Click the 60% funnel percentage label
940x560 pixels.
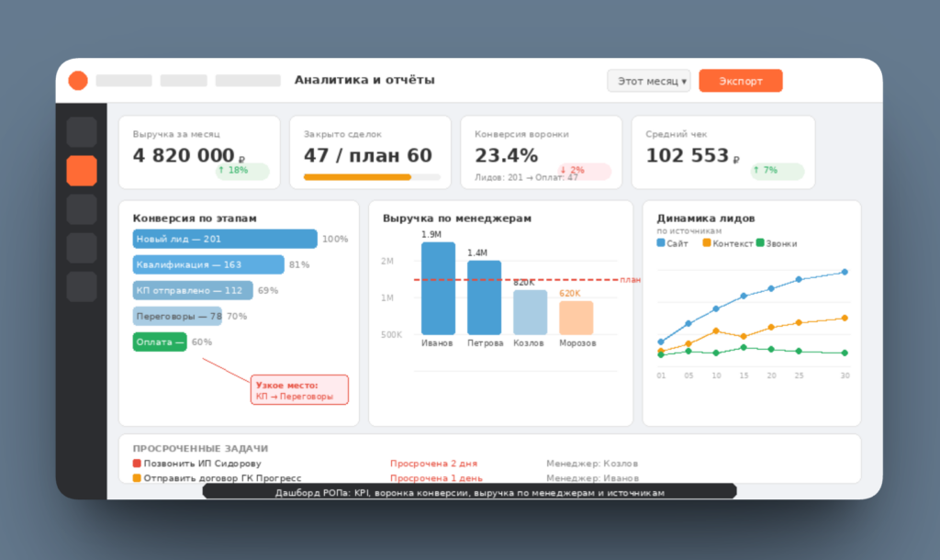(202, 342)
